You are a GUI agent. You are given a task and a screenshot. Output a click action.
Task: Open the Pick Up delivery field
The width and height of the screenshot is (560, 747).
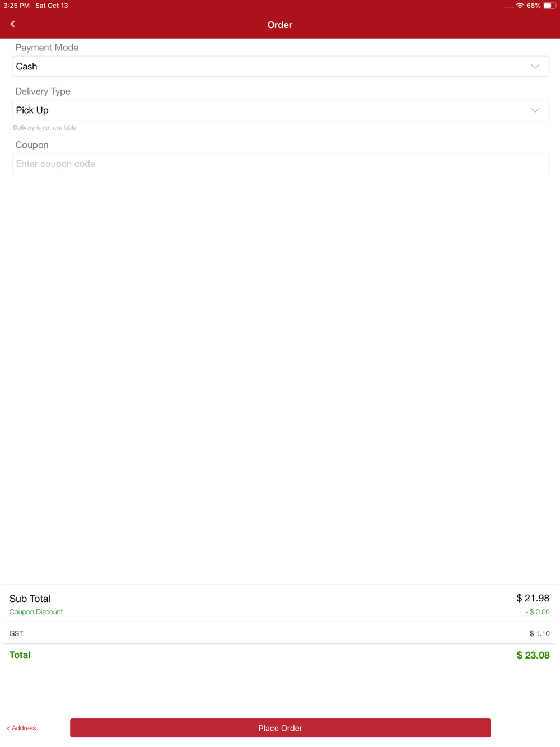click(269, 110)
